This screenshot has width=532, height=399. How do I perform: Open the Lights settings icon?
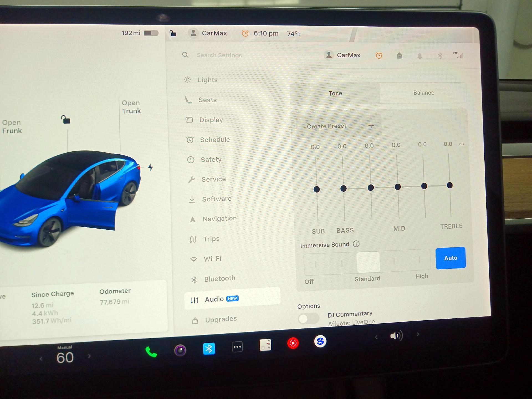click(188, 80)
